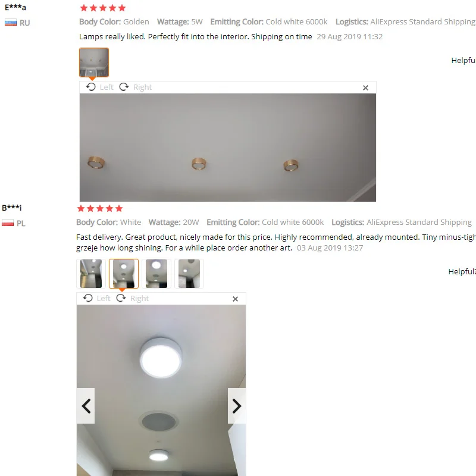The width and height of the screenshot is (476, 476).
Task: Rotate E***a's review photo right
Action: click(x=135, y=87)
